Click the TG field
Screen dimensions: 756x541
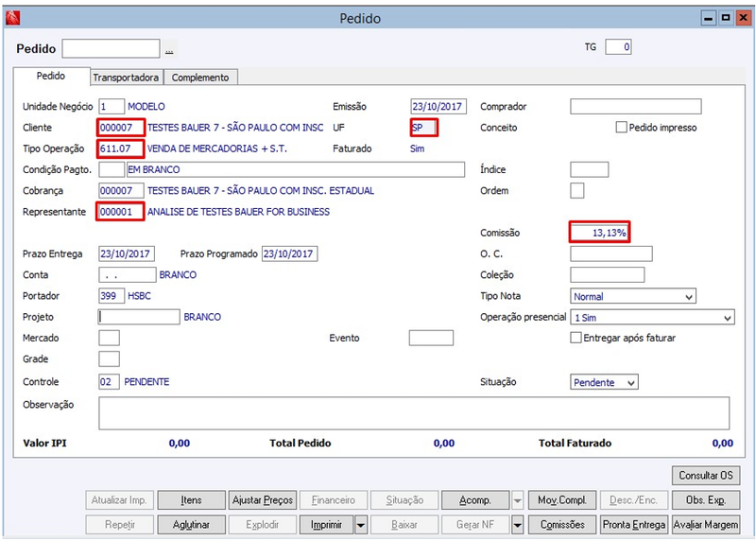click(x=618, y=47)
